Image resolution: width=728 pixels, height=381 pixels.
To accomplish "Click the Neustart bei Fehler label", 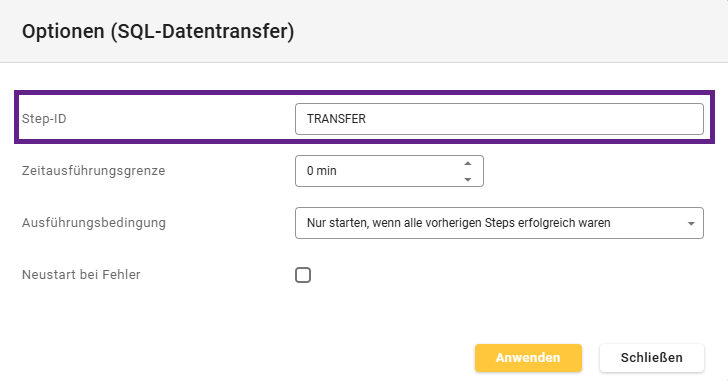I will coord(81,275).
